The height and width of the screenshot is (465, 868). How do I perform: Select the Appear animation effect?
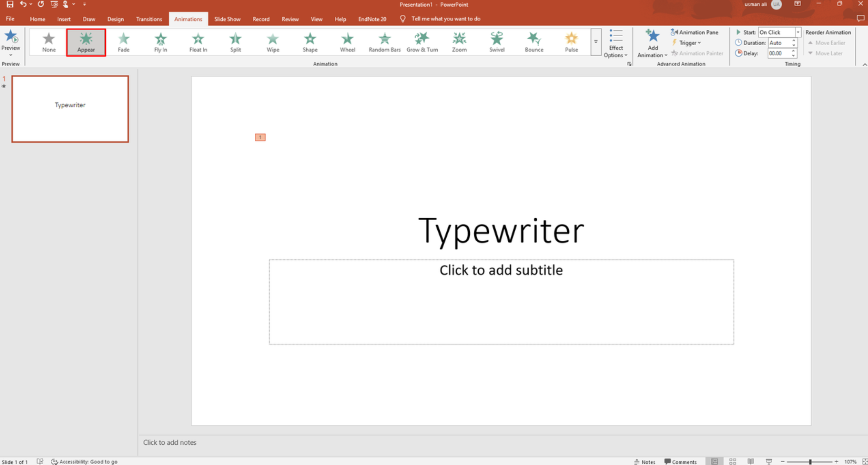pyautogui.click(x=86, y=42)
